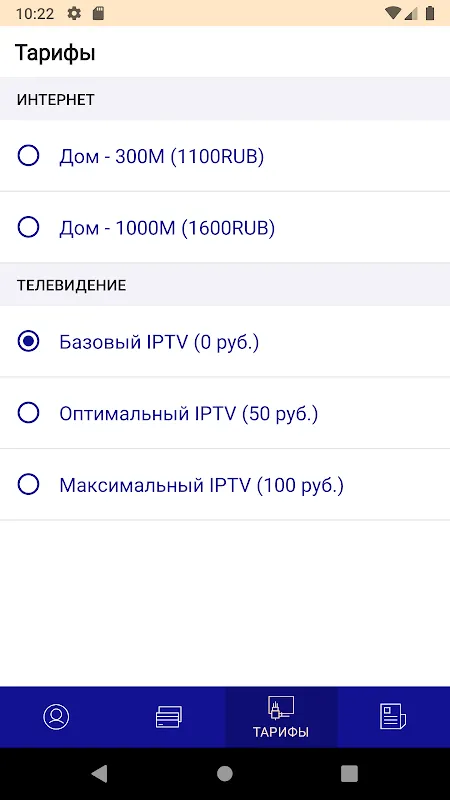Viewport: 450px width, 800px height.
Task: Select the Дом - 1000M radio button
Action: (28, 227)
